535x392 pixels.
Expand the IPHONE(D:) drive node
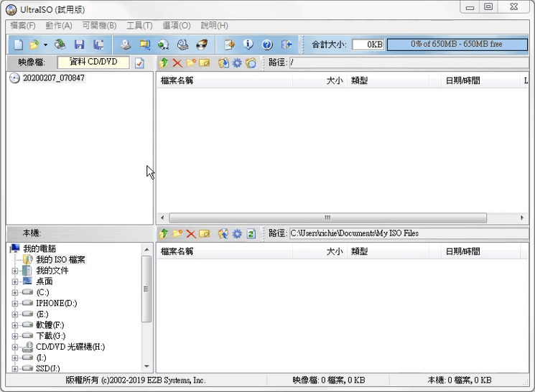pyautogui.click(x=14, y=304)
